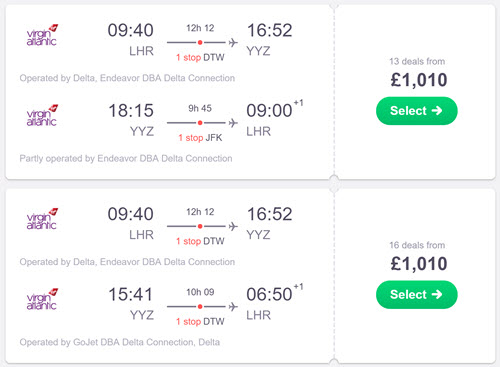Click the 18:15 YYZ departure time
This screenshot has height=367, width=500.
(x=131, y=111)
